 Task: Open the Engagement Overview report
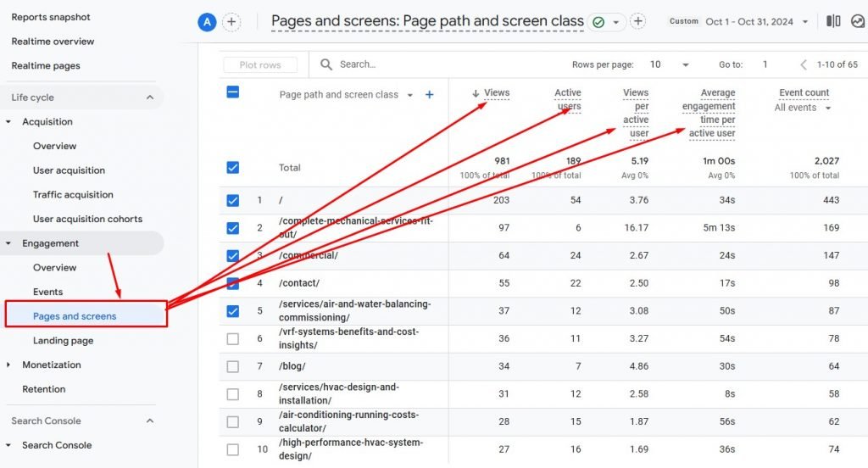tap(54, 268)
